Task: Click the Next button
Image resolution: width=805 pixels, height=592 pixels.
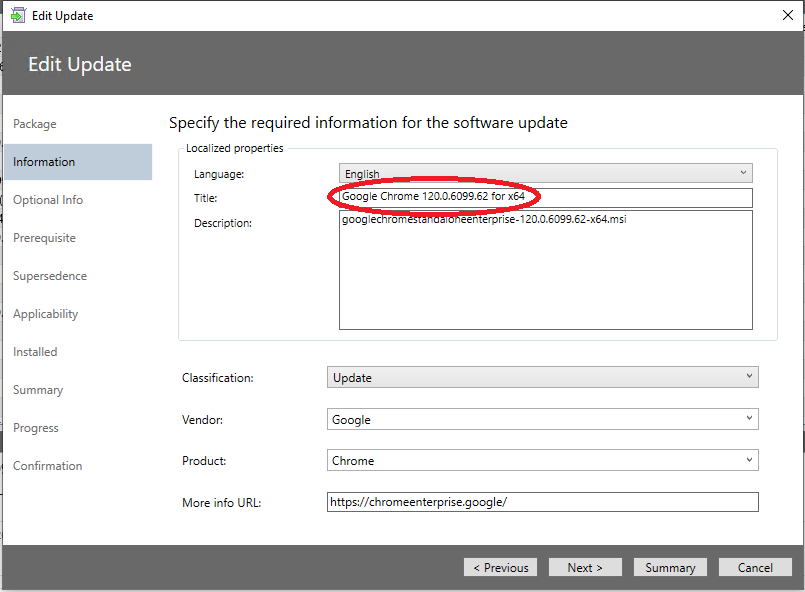Action: coord(585,567)
